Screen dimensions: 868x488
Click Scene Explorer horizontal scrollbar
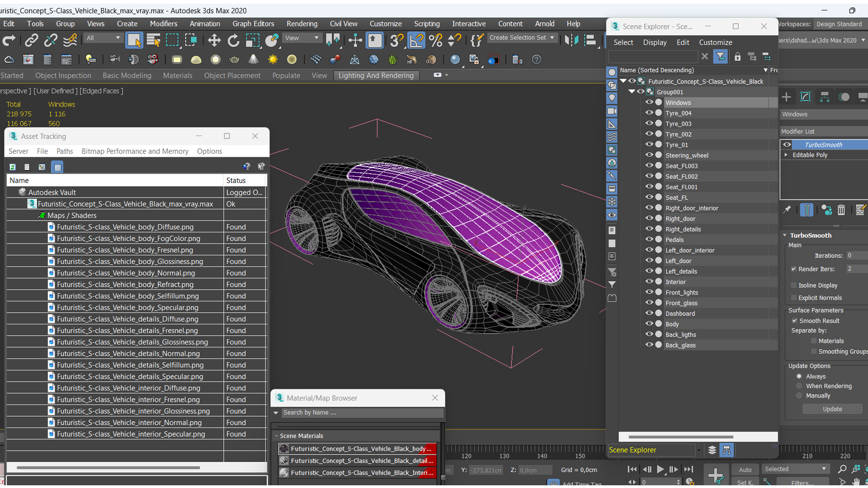coord(680,437)
